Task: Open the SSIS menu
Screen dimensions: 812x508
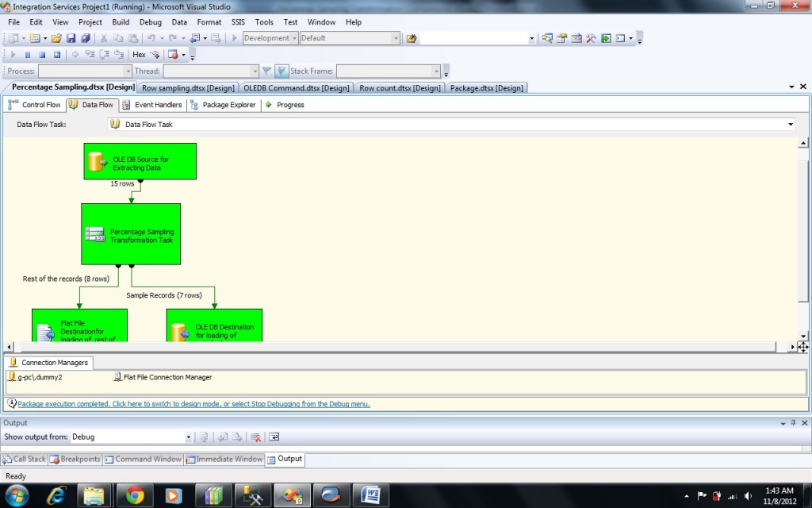Action: pyautogui.click(x=238, y=22)
